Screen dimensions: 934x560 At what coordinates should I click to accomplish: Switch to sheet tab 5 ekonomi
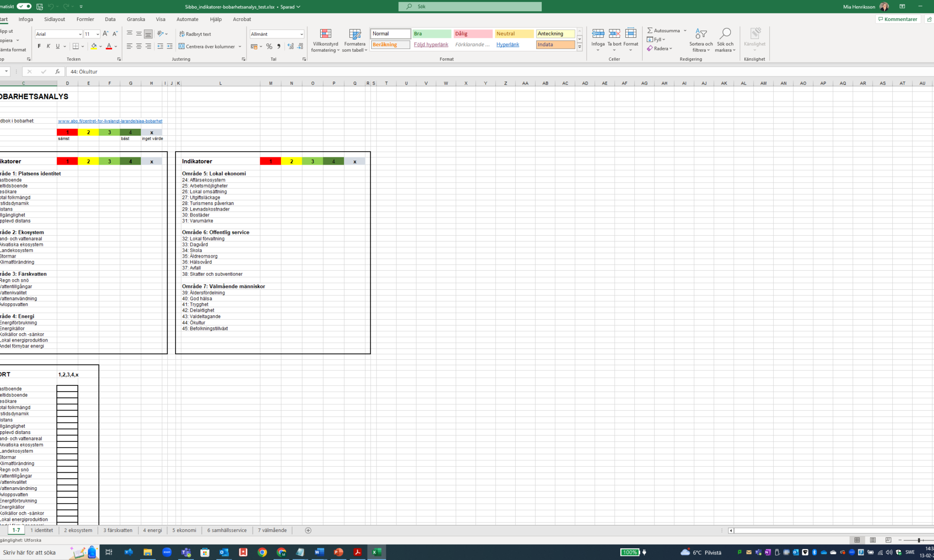pyautogui.click(x=184, y=530)
